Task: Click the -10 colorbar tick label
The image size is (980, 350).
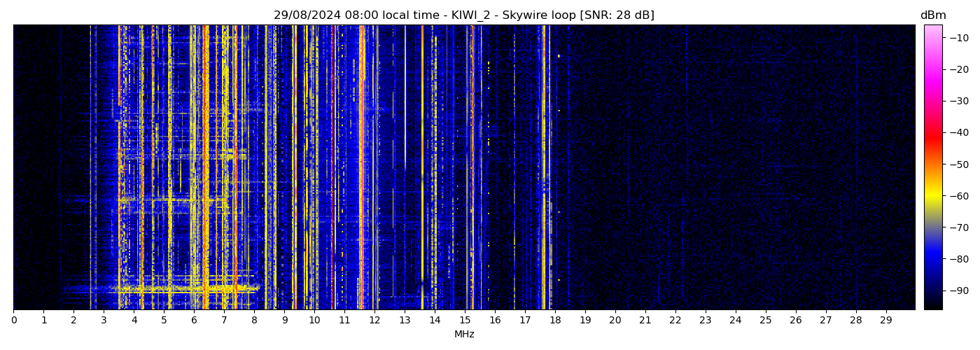Action: tap(959, 38)
